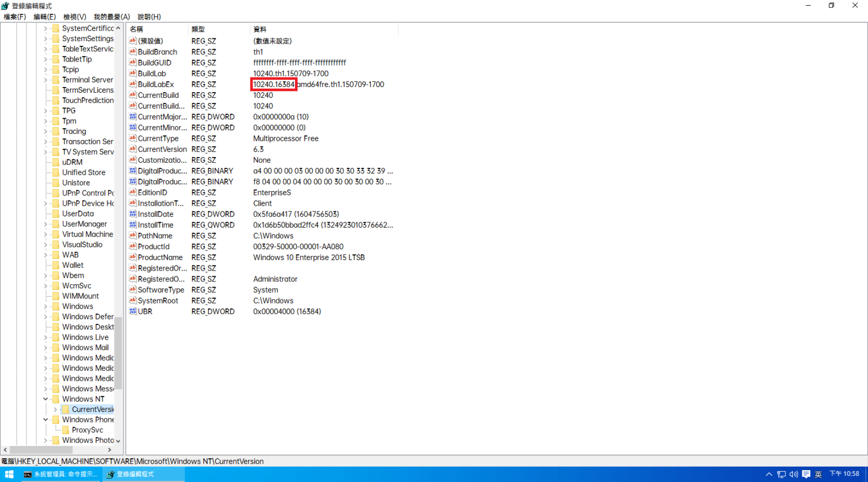Open the 檢視(V) menu
The width and height of the screenshot is (868, 482).
pos(75,17)
